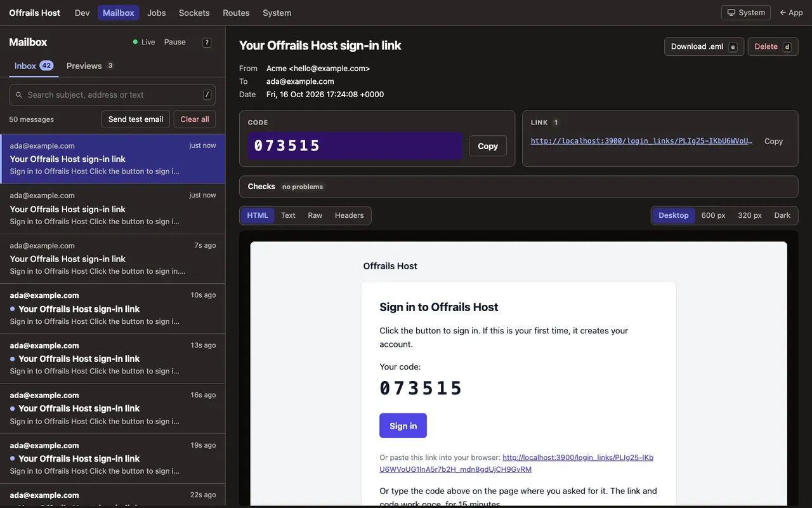Open the Dev nav item

(x=82, y=13)
